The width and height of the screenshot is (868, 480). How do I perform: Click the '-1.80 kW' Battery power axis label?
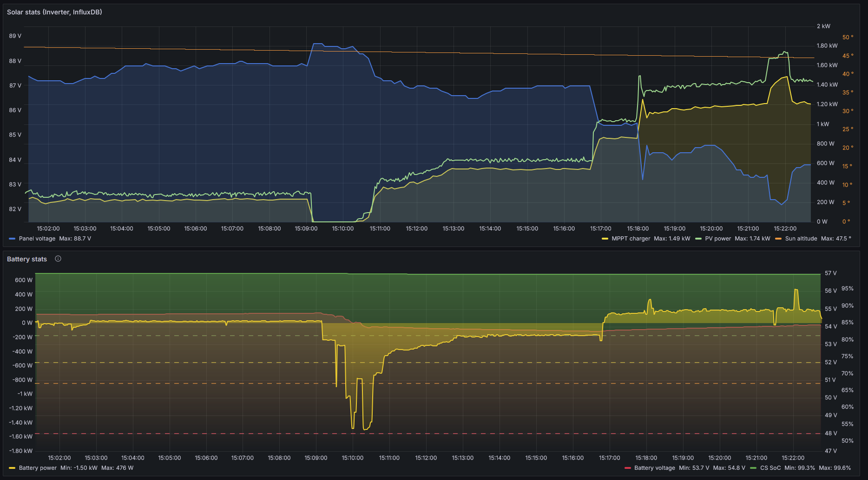pyautogui.click(x=20, y=451)
